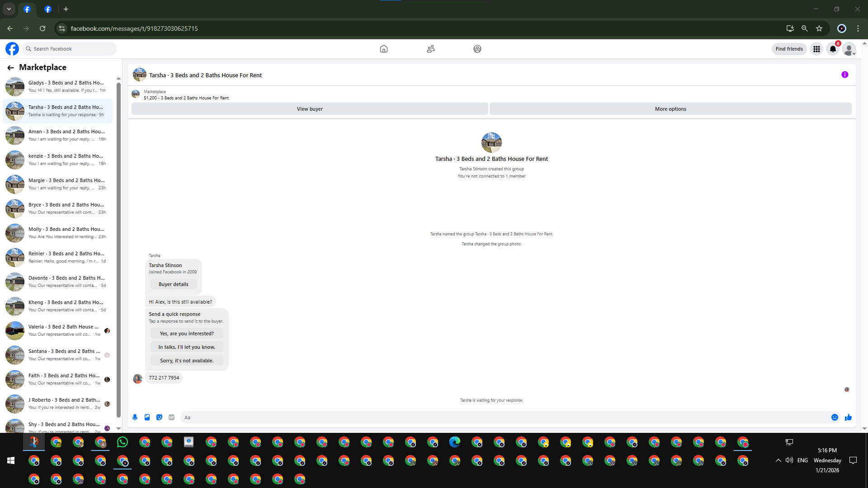Open the More options dropdown

point(670,109)
